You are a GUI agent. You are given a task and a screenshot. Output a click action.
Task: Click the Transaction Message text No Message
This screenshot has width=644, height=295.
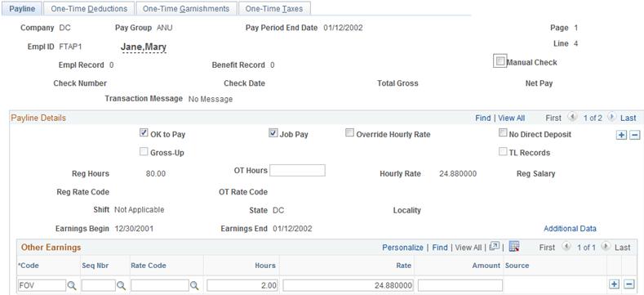(x=211, y=99)
